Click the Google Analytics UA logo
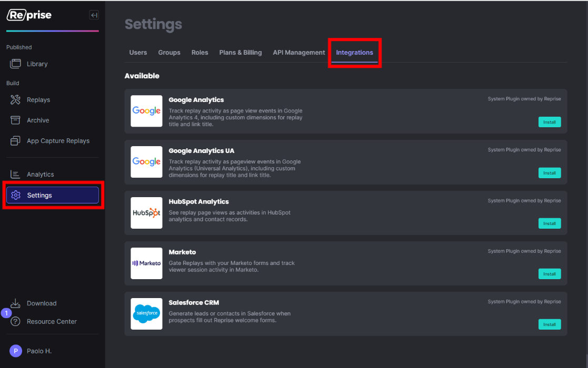The image size is (588, 368). tap(146, 162)
